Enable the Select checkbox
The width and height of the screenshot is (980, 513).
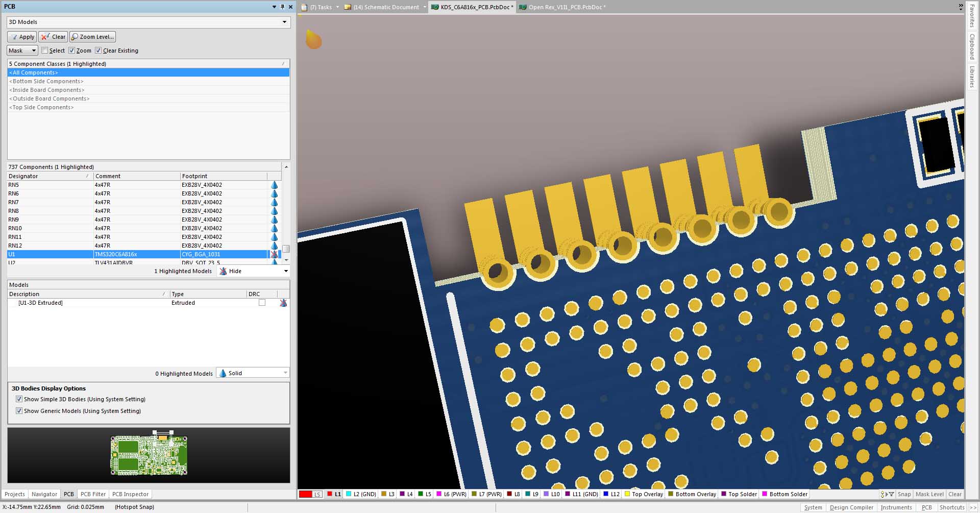point(45,51)
